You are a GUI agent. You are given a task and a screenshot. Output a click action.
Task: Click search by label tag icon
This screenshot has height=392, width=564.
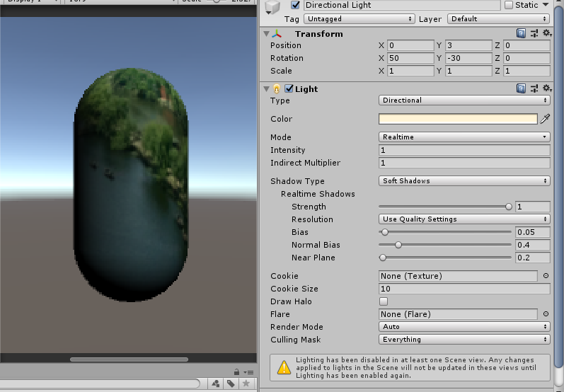point(231,384)
